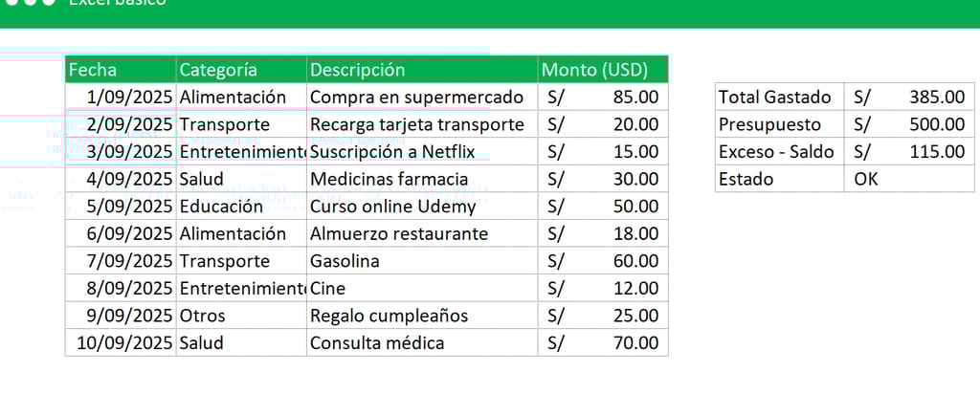This screenshot has width=980, height=415.
Task: Select the Descripción header cell
Action: [x=422, y=69]
